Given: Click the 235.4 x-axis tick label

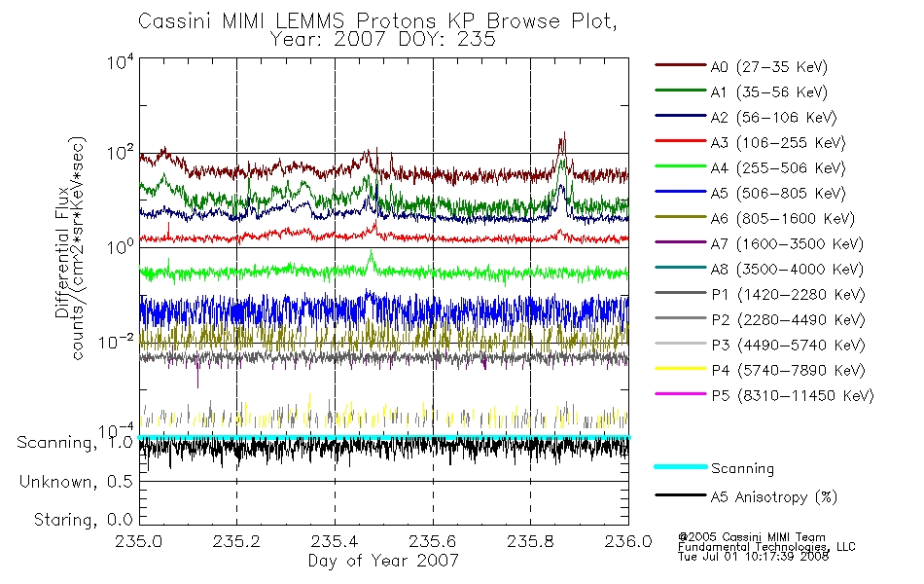Looking at the screenshot, I should tap(335, 541).
